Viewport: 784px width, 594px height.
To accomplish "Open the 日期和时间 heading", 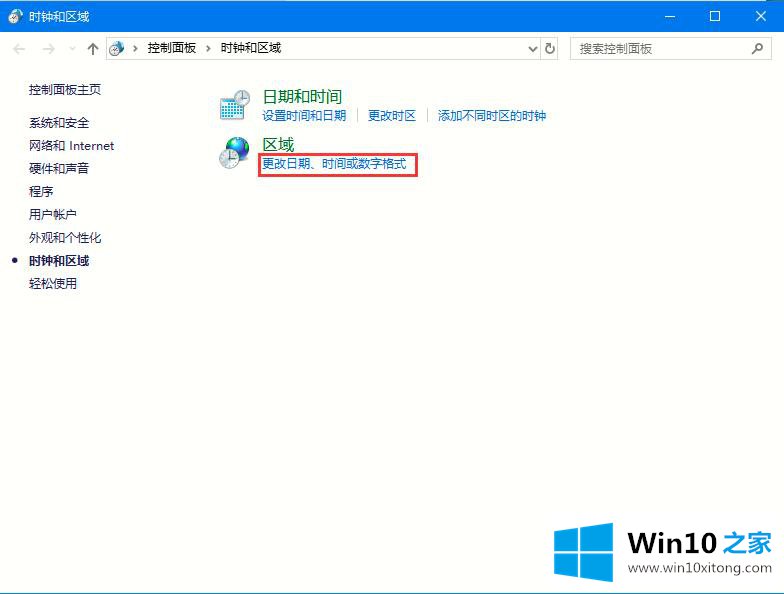I will tap(302, 97).
